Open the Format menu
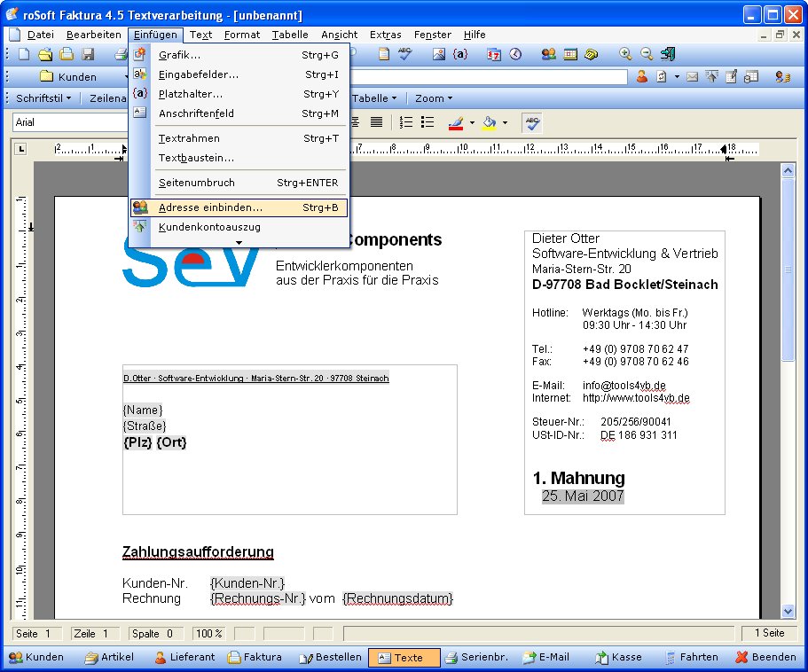The image size is (808, 672). (241, 35)
